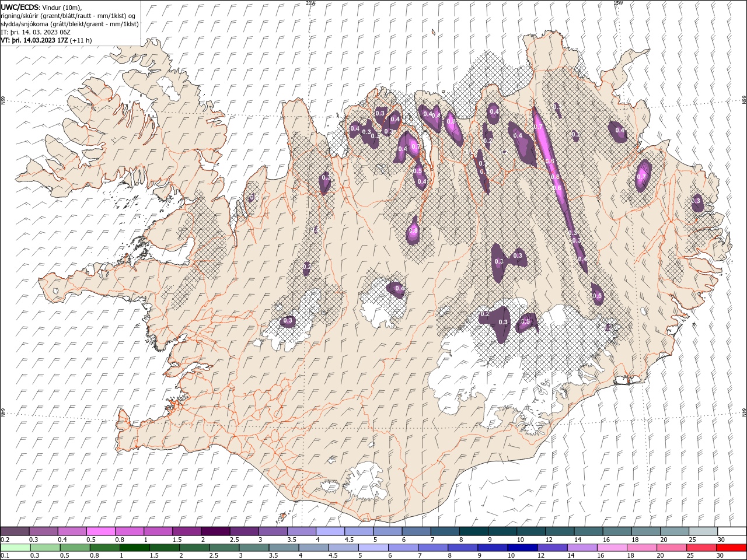
Task: Click the lower green swatch between 0.8 and 1
Action: tap(104, 548)
